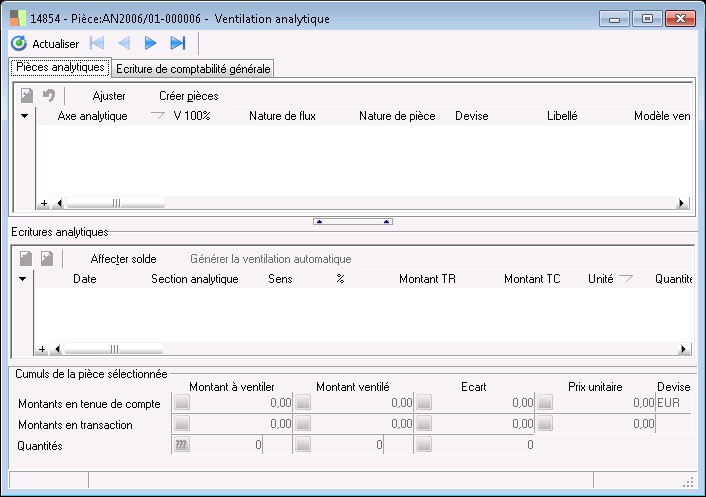The image size is (706, 497).
Task: Jump to the last record
Action: tap(178, 43)
